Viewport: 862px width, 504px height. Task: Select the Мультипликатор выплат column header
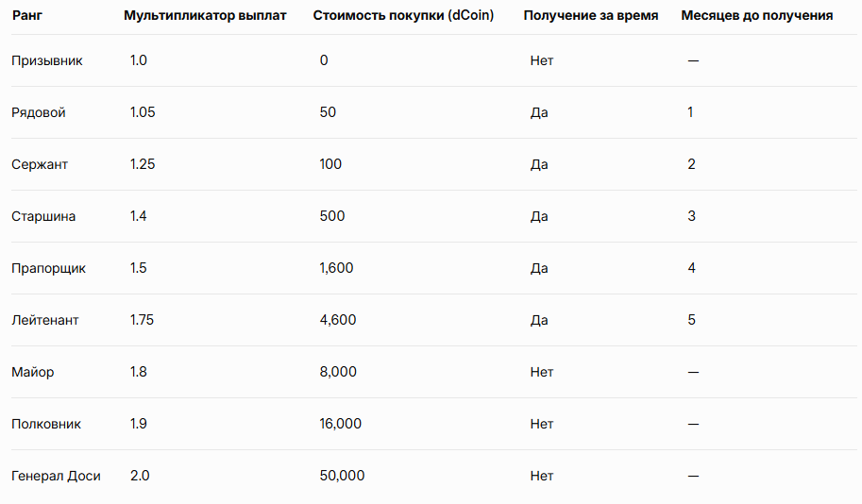[x=205, y=15]
